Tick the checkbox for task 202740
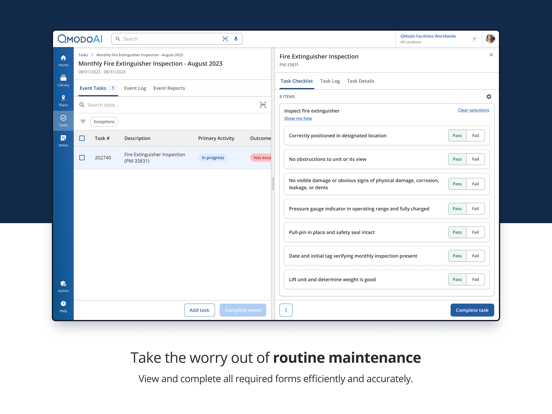 point(82,158)
